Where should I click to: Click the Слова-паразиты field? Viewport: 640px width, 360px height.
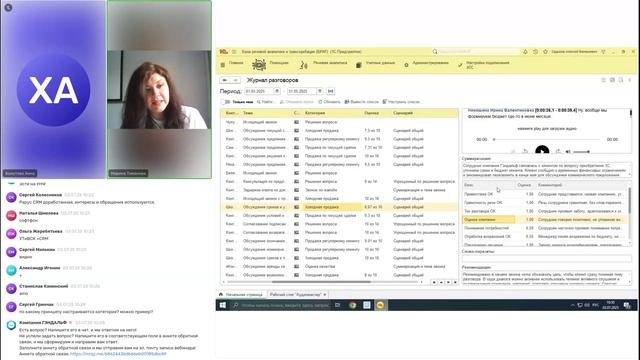click(546, 259)
